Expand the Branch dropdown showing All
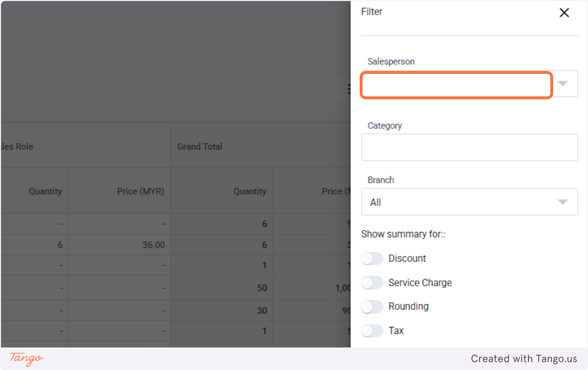This screenshot has height=370, width=588. [x=469, y=202]
